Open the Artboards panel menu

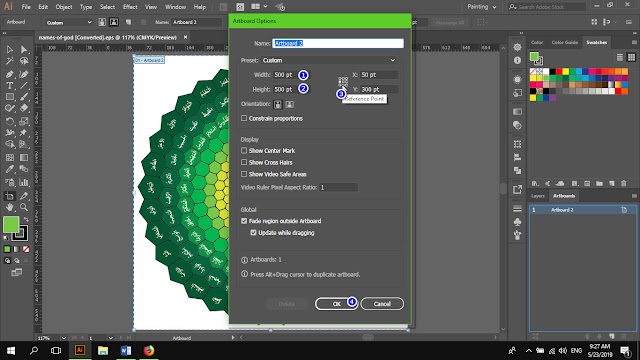(634, 196)
